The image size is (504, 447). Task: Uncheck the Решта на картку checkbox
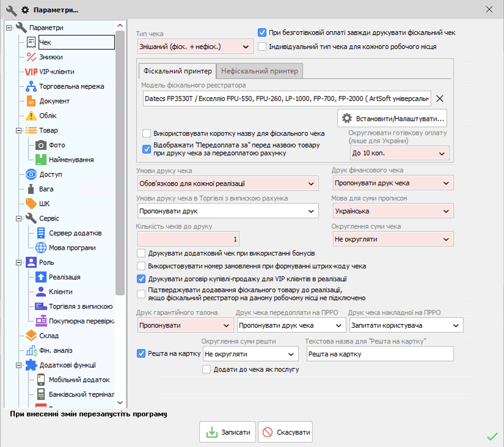pos(141,353)
